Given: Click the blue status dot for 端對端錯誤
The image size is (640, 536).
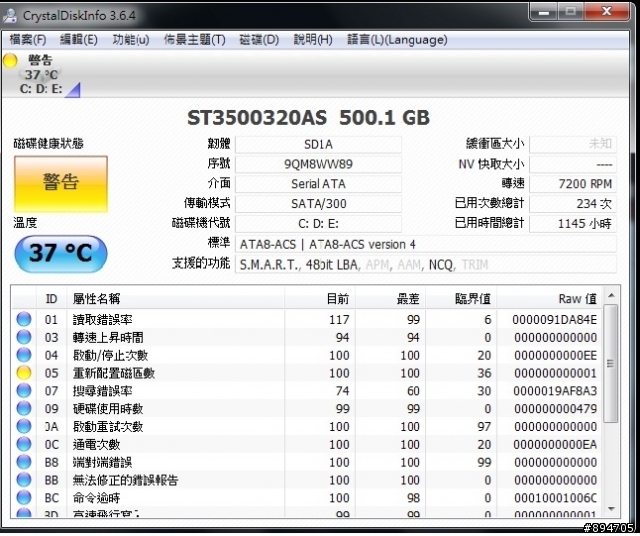Looking at the screenshot, I should click(x=24, y=462).
